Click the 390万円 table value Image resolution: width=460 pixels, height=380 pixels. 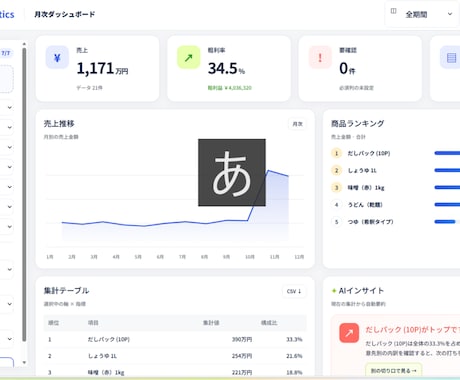(242, 339)
